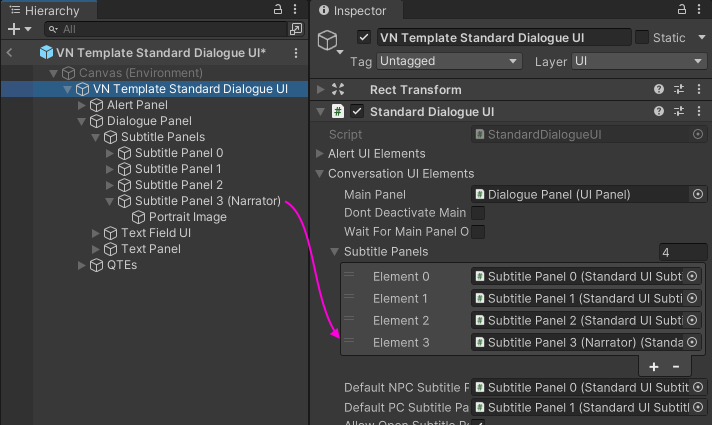Click object picker for Element 3
Viewport: 712px width, 425px height.
[692, 342]
